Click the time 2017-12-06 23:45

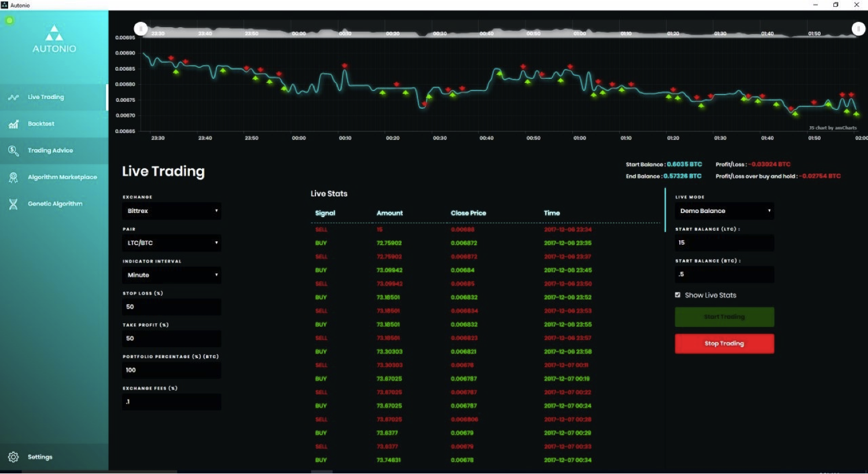[568, 271]
